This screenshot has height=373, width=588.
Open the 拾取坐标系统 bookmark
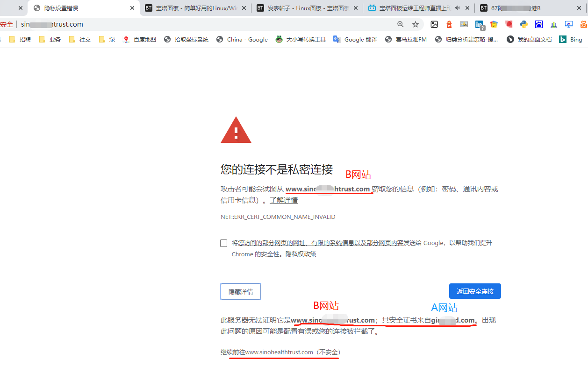tap(186, 40)
